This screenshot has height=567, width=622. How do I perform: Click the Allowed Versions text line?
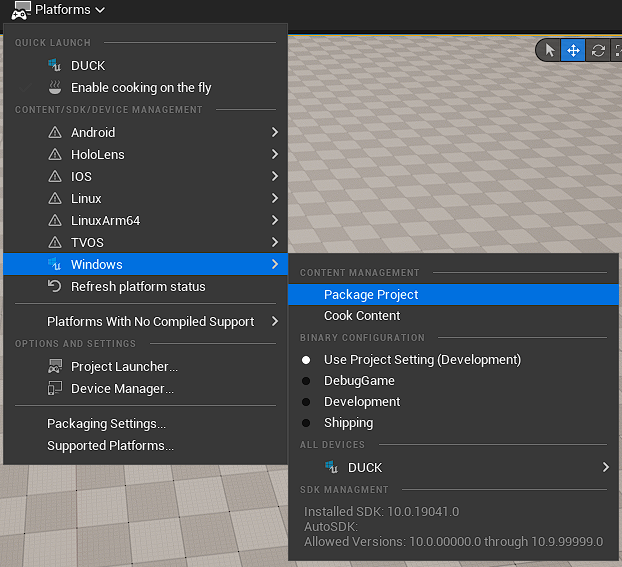point(453,542)
